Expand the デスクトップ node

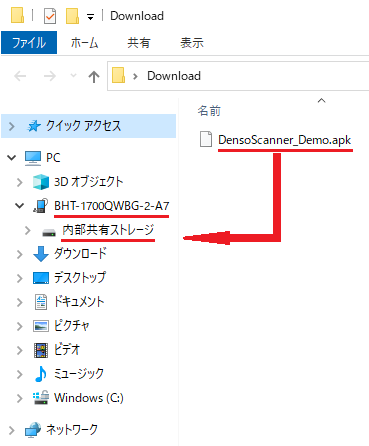tap(20, 278)
